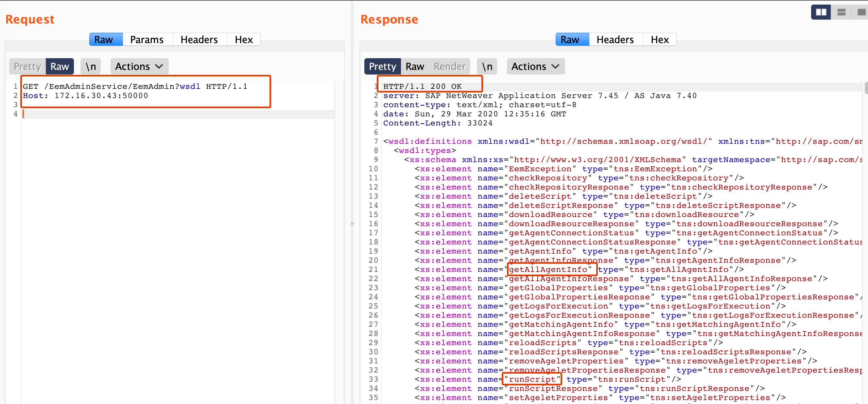Open the request Params tab
868x404 pixels.
point(147,40)
